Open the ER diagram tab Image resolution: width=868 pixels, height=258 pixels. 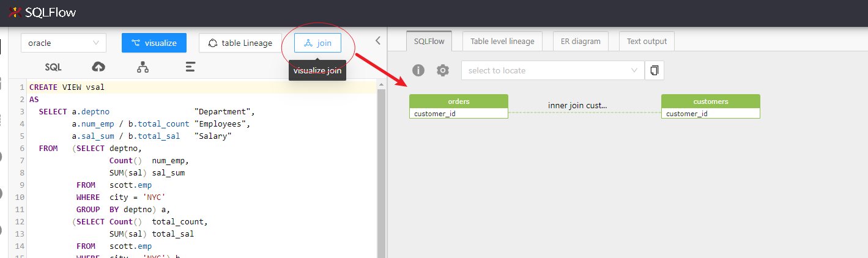pos(581,42)
